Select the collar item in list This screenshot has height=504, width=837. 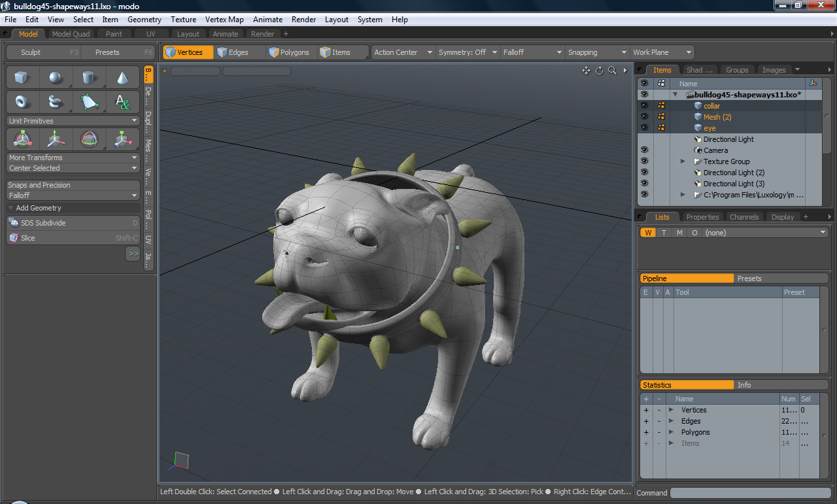(x=711, y=106)
